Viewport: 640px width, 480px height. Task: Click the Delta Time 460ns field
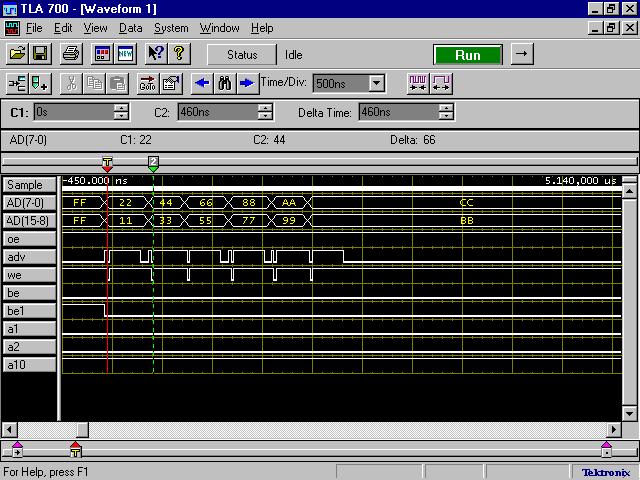coord(399,111)
